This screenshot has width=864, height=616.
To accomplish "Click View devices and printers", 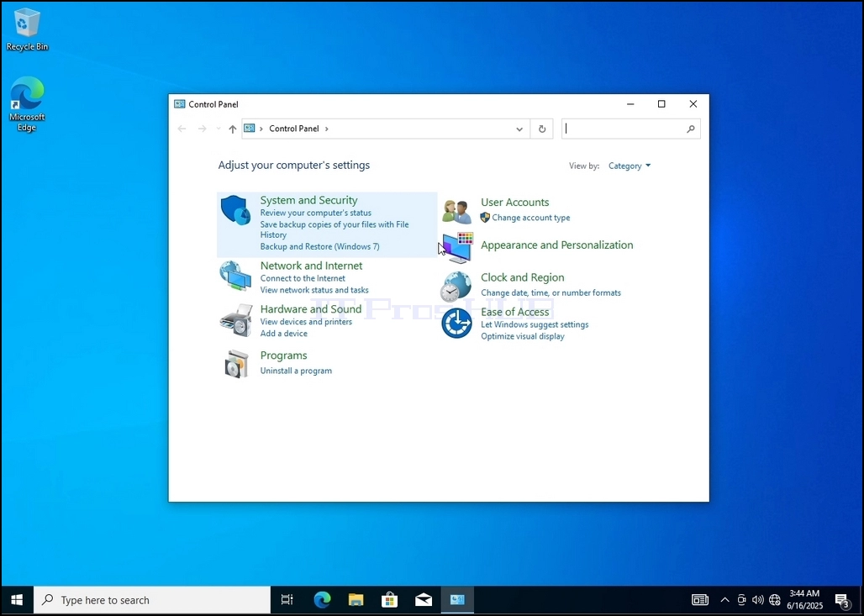I will click(x=306, y=322).
